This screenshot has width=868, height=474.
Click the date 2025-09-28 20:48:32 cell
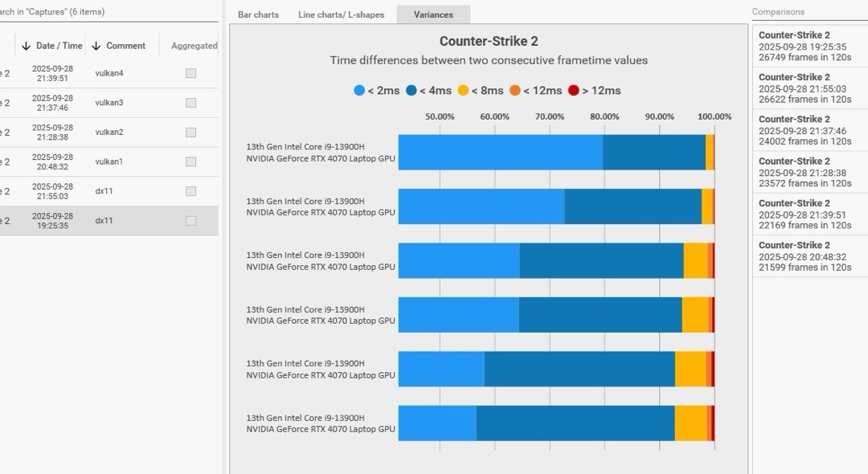tap(52, 161)
